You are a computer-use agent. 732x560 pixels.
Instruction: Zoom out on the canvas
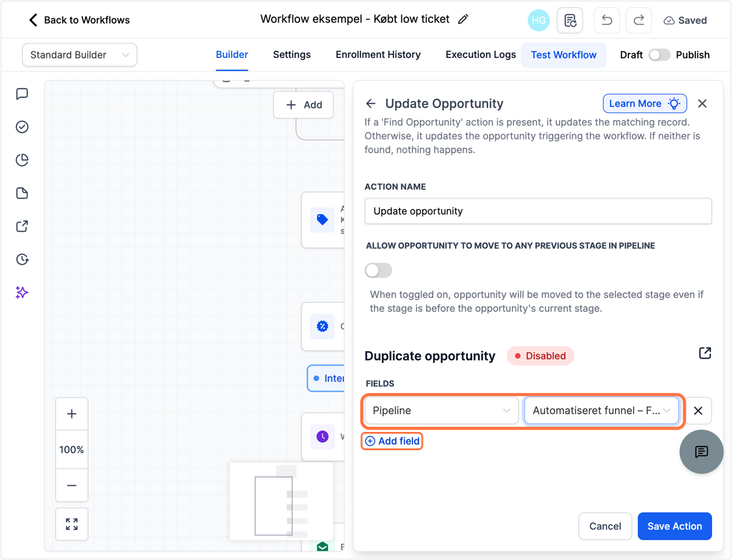pyautogui.click(x=72, y=486)
